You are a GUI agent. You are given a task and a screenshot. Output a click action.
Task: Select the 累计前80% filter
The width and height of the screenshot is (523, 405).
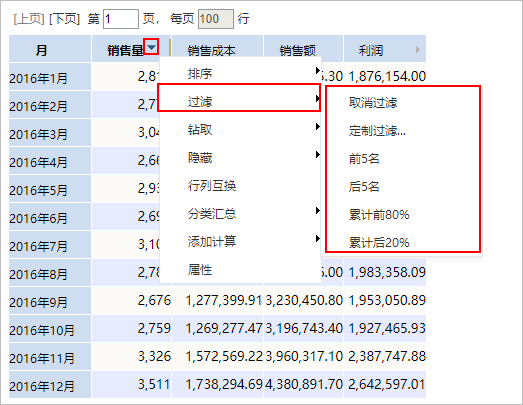tap(403, 215)
